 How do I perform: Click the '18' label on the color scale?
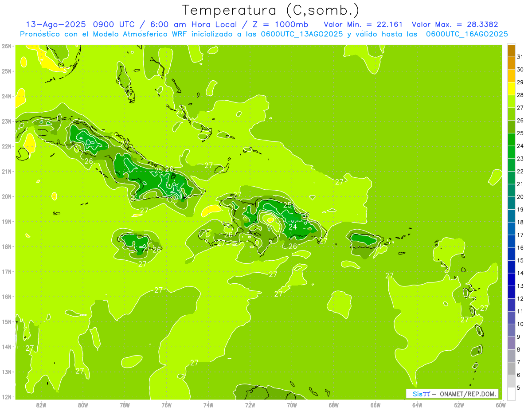[x=520, y=222]
